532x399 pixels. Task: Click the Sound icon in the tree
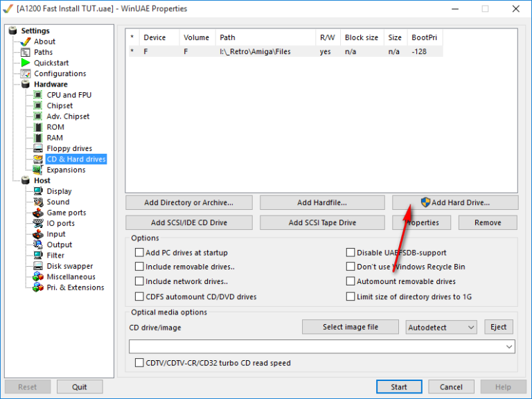[x=38, y=202]
